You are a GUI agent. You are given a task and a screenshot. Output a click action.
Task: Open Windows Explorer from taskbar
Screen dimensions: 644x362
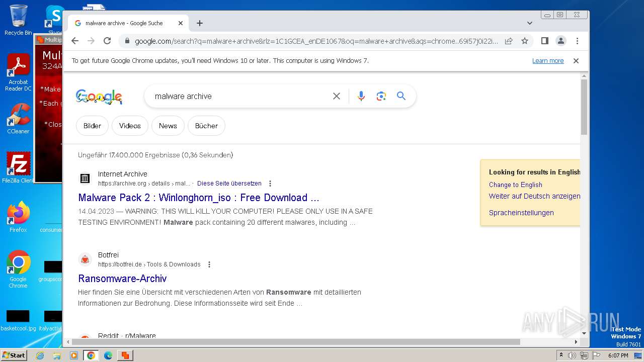[x=57, y=355]
